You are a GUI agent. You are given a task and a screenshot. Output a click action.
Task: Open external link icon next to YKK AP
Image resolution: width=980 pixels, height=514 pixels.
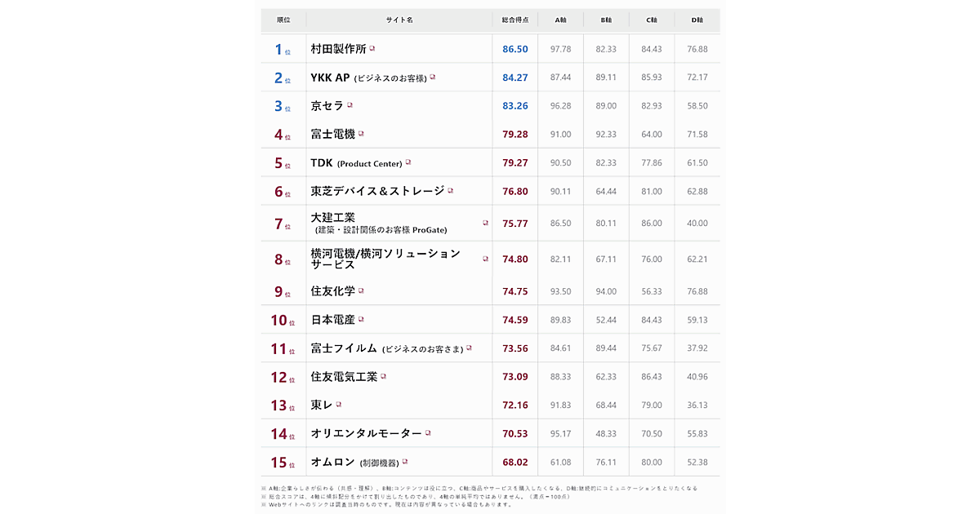click(433, 78)
